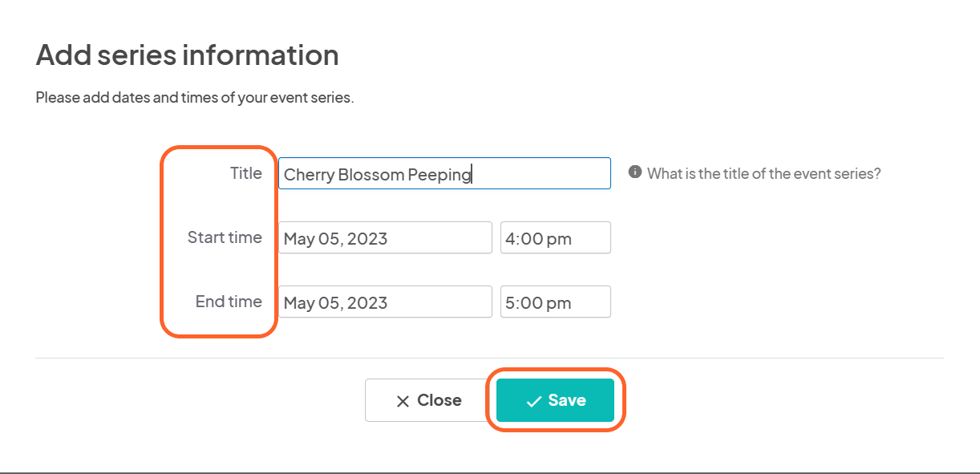Click the X icon inside the Close button
The height and width of the screenshot is (474, 980).
(403, 401)
